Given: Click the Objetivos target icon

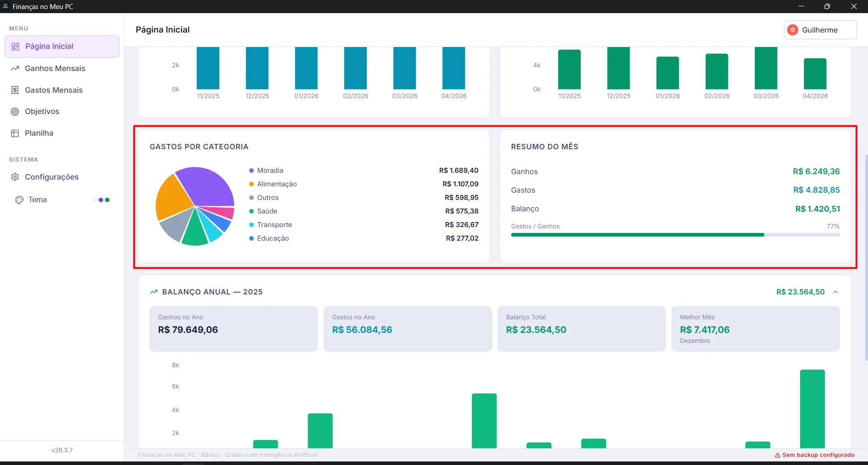Looking at the screenshot, I should coord(15,112).
